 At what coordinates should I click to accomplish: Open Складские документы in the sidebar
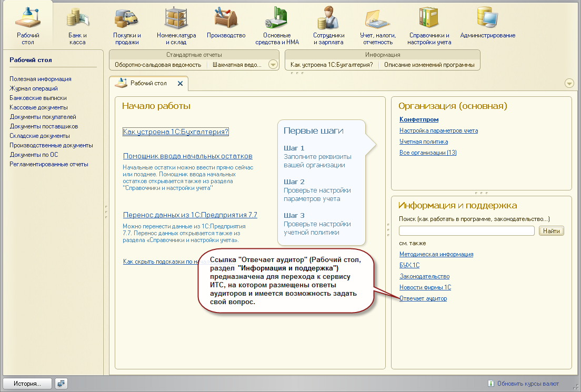tap(39, 136)
